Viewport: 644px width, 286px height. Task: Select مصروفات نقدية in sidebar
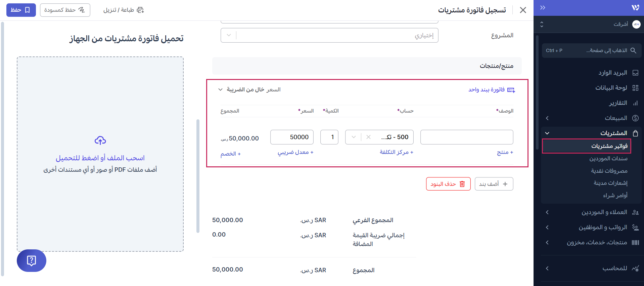tap(609, 171)
